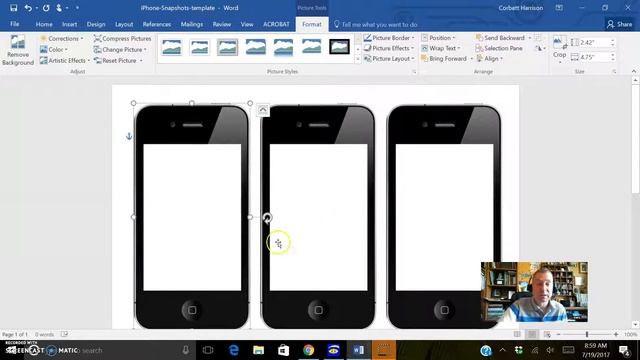Click the 0 words status bar entry
Screen dimensions: 640x360
click(44, 334)
